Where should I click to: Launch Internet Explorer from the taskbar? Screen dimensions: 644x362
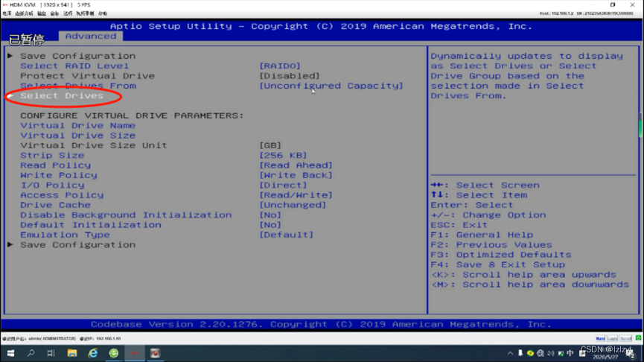[93, 353]
